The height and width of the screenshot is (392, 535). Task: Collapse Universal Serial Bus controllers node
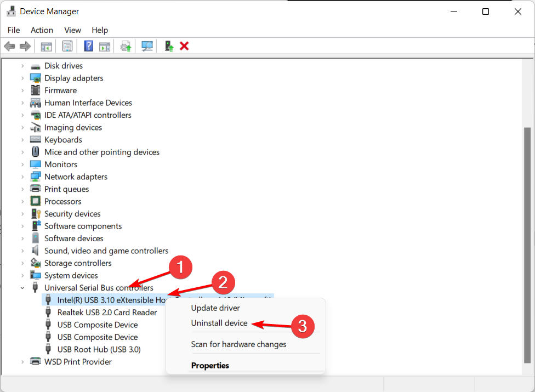click(x=22, y=288)
